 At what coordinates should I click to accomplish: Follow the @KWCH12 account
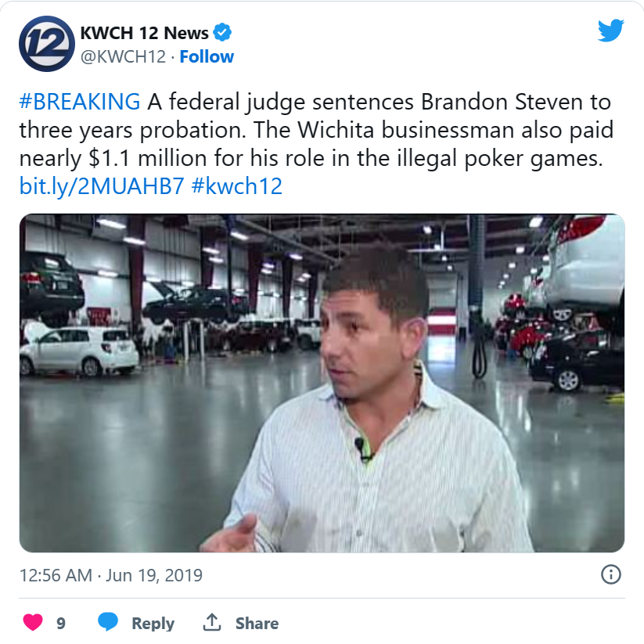click(207, 56)
